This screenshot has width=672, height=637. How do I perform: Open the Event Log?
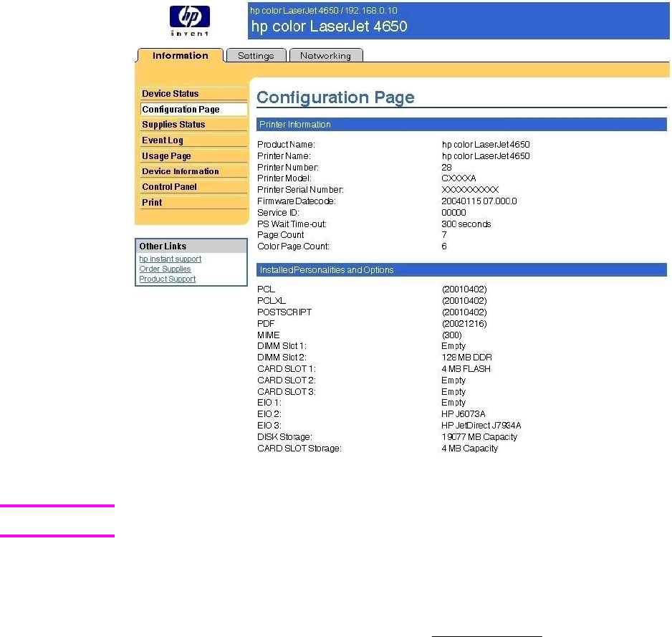[x=193, y=140]
